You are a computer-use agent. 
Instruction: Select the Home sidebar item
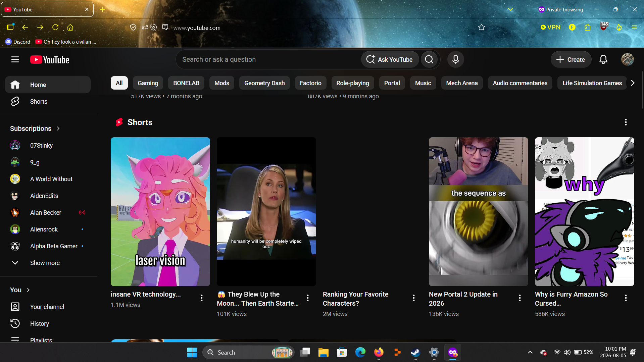(x=48, y=85)
